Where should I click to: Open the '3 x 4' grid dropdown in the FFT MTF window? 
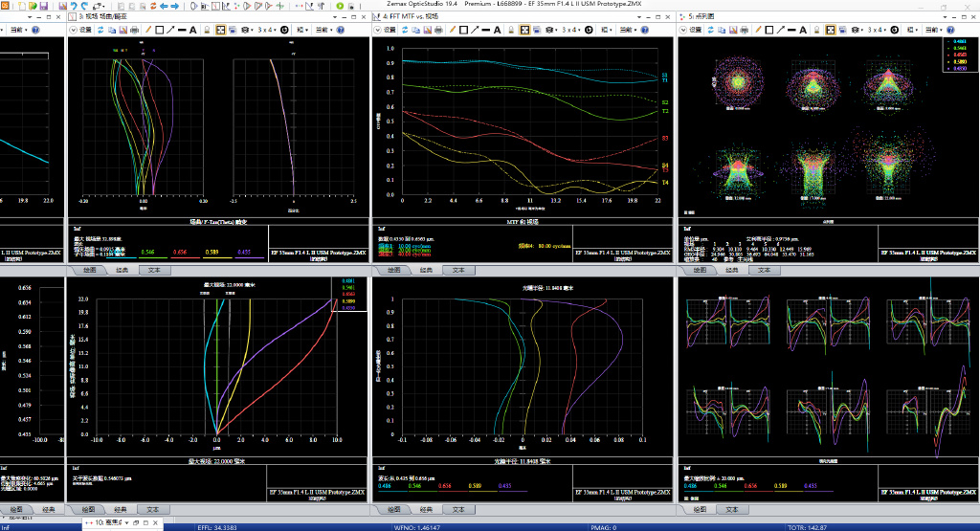pyautogui.click(x=569, y=30)
